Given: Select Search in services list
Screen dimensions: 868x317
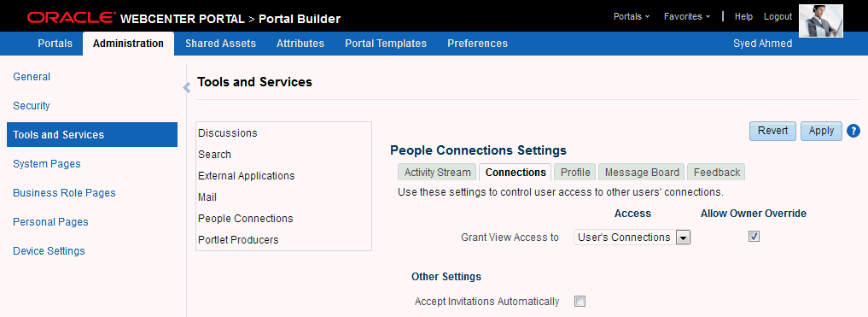Looking at the screenshot, I should click(214, 154).
